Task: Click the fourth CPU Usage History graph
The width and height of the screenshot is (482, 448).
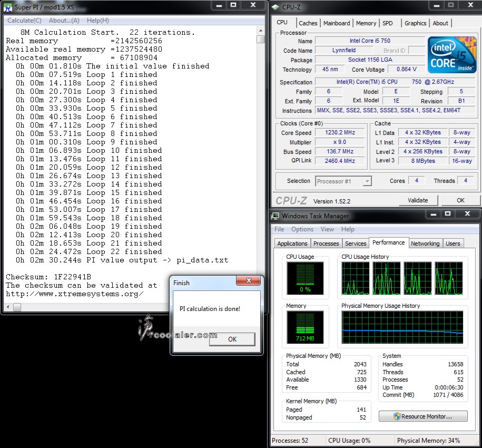Action: [449, 278]
